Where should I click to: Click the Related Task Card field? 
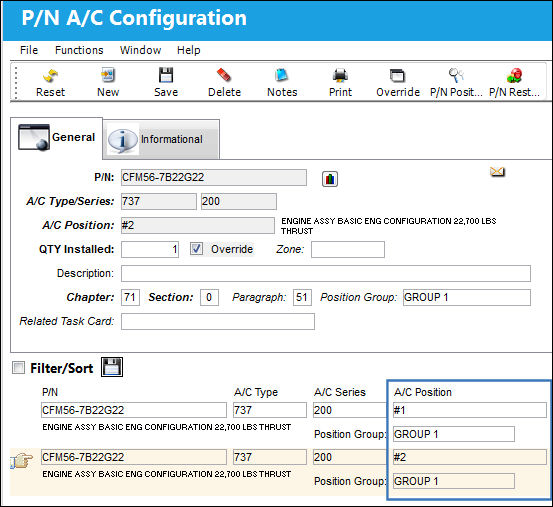point(218,321)
